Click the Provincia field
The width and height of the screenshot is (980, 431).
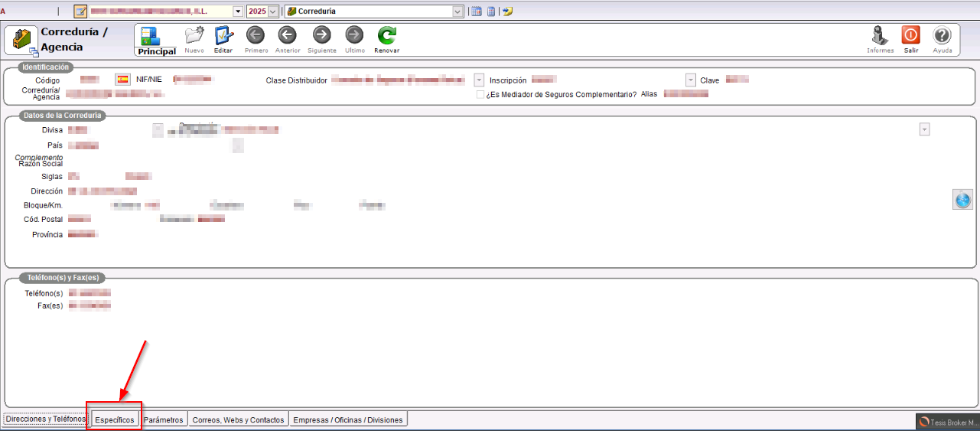83,234
